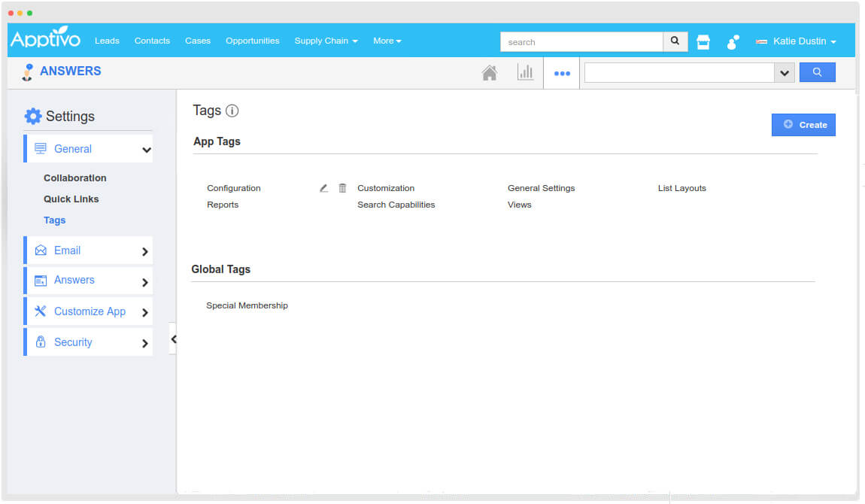Open the More navigation menu

point(387,41)
